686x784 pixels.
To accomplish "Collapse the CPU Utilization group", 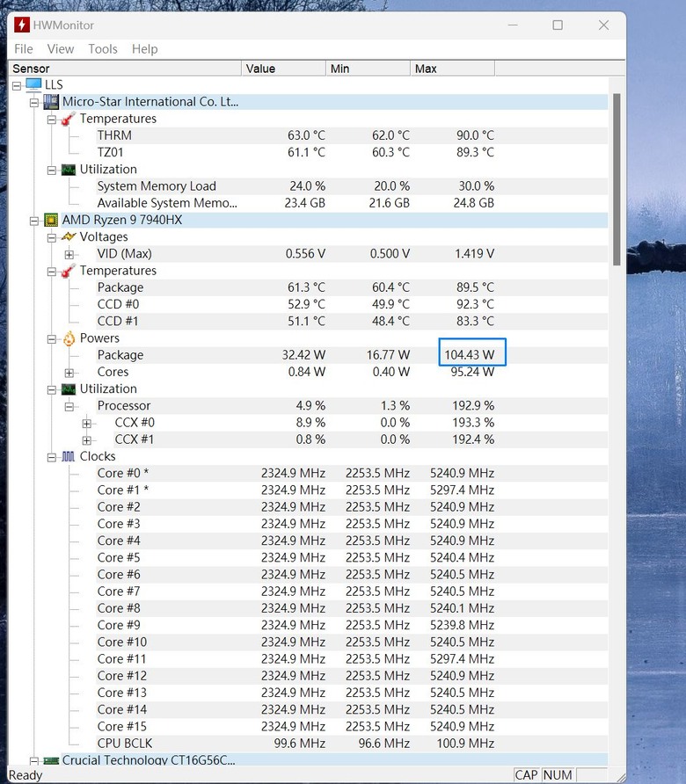I will point(52,390).
